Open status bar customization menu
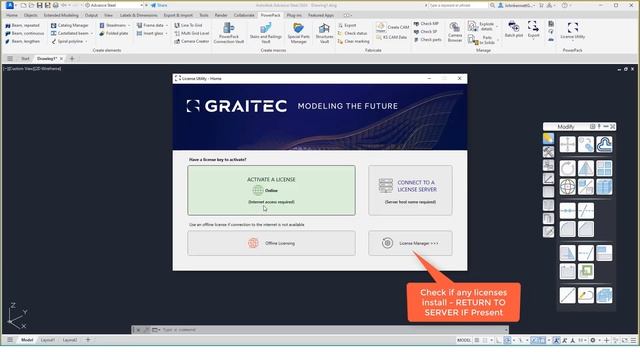Screen dimensions: 640x360 pyautogui.click(x=633, y=340)
